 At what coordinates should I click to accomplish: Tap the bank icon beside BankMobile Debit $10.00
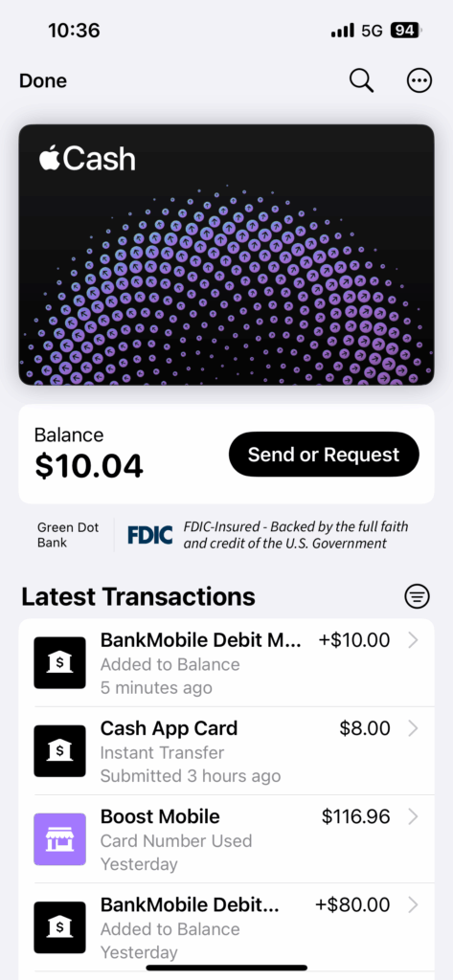59,663
